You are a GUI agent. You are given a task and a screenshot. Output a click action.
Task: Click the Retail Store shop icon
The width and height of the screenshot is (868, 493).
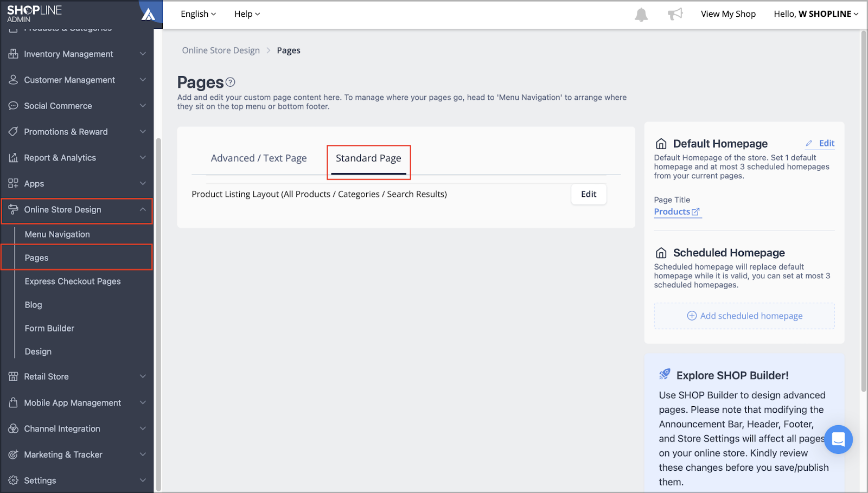[x=13, y=376]
